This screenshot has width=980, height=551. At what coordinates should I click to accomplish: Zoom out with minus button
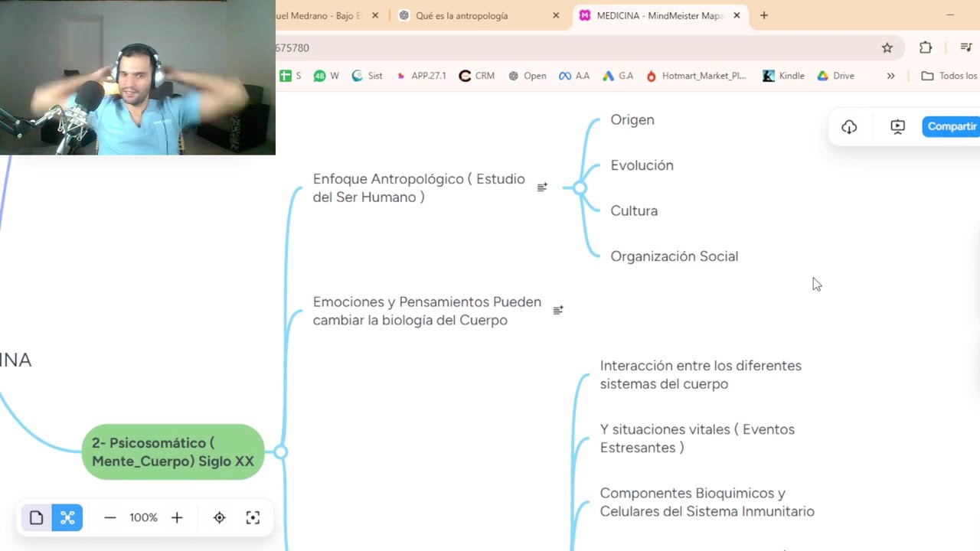[x=109, y=518]
